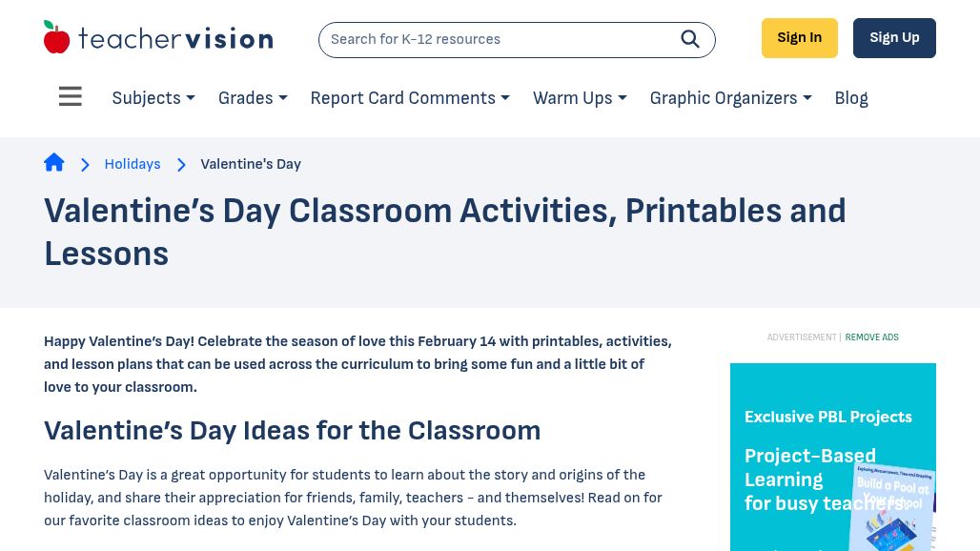Open the hamburger menu

(71, 97)
